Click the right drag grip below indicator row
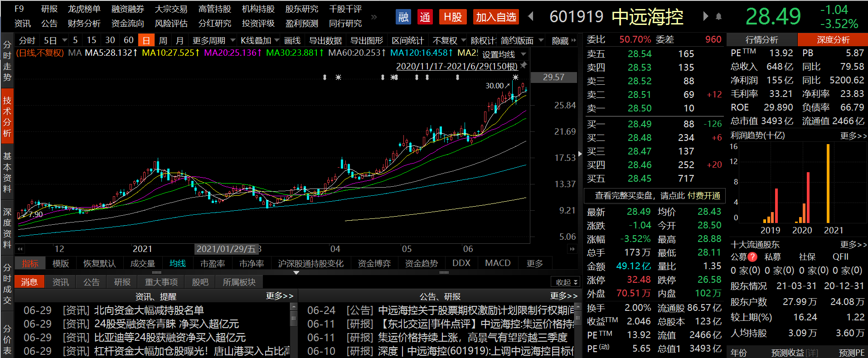 point(444,273)
